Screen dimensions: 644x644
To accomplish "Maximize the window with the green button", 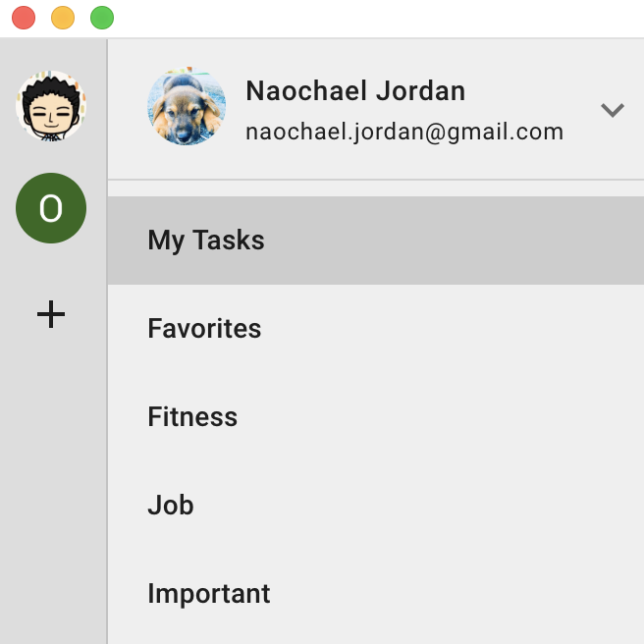I will (102, 18).
